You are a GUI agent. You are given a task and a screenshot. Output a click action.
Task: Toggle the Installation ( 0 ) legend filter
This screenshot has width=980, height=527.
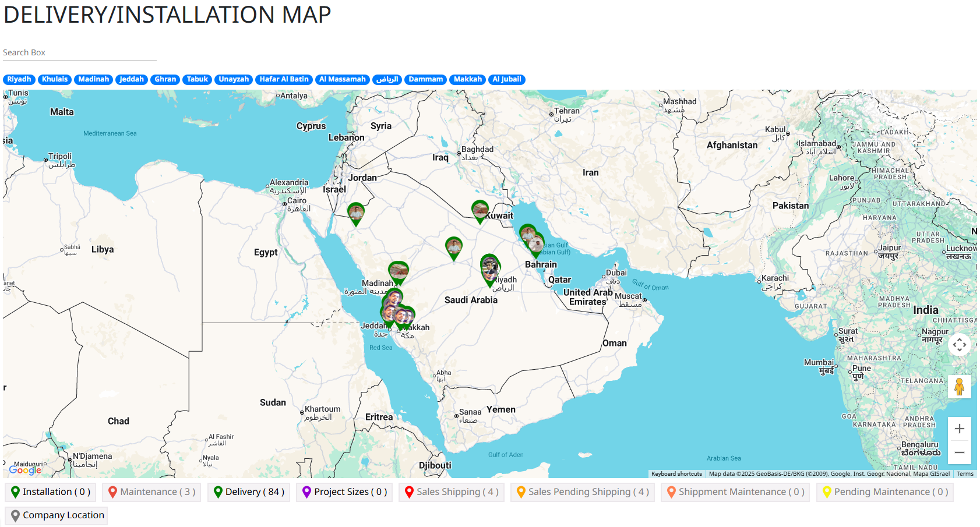click(x=51, y=492)
